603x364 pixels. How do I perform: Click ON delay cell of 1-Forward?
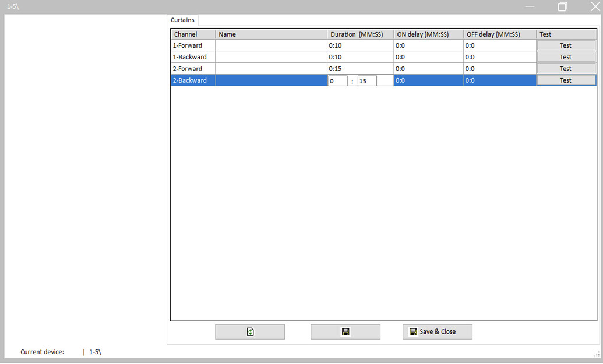tap(428, 45)
